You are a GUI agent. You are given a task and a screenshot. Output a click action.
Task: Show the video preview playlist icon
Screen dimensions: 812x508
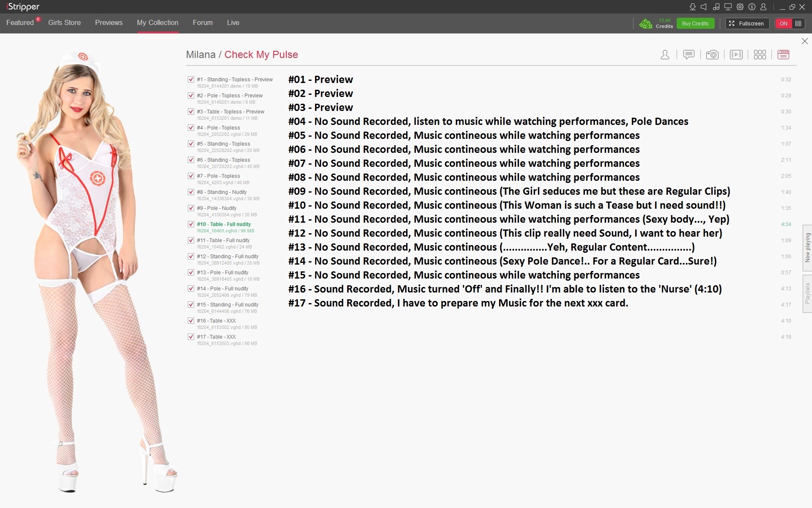coord(736,55)
